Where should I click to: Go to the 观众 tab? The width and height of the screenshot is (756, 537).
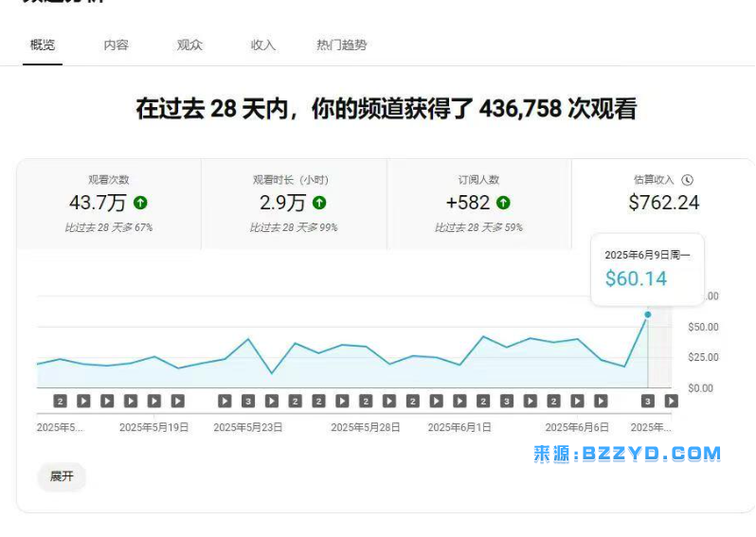189,45
